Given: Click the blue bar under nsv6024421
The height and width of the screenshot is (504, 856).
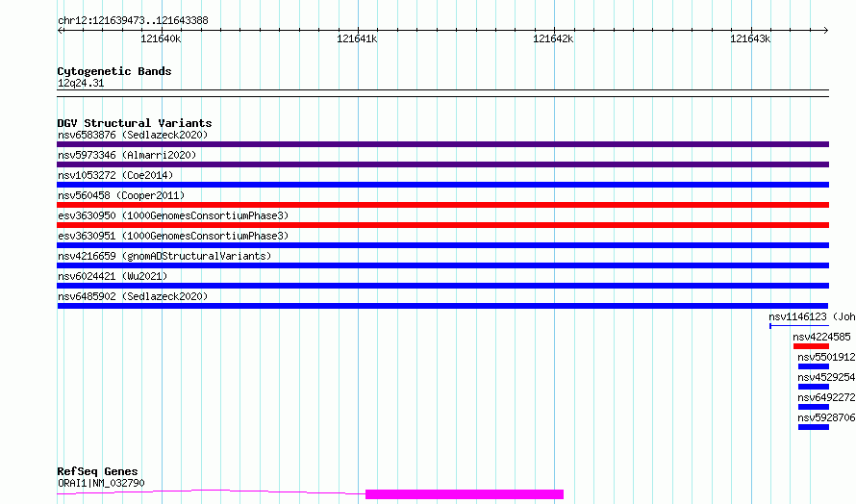Looking at the screenshot, I should click(x=442, y=286).
